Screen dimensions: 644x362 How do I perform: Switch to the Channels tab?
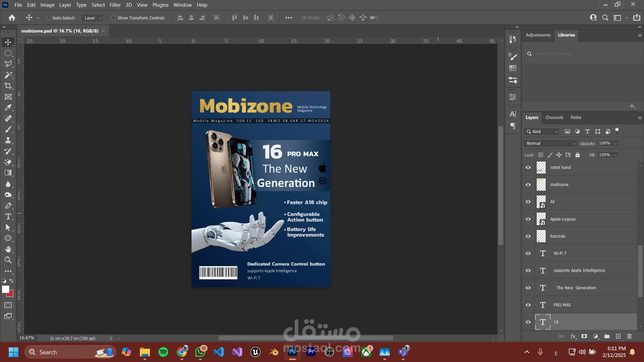tap(554, 117)
